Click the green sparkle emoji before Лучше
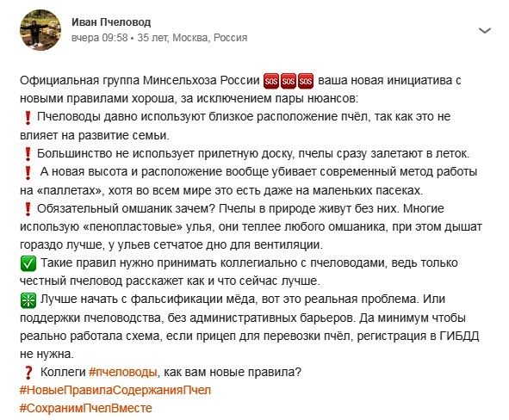509x420 pixels. 28,300
